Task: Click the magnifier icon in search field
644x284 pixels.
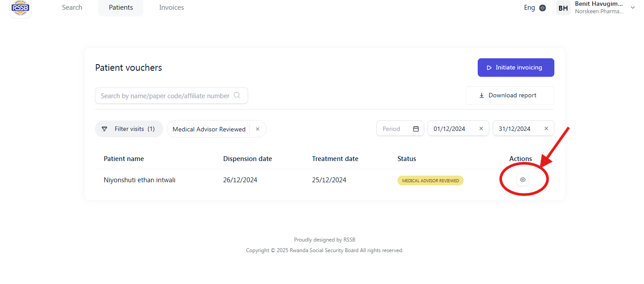Action: pos(237,95)
